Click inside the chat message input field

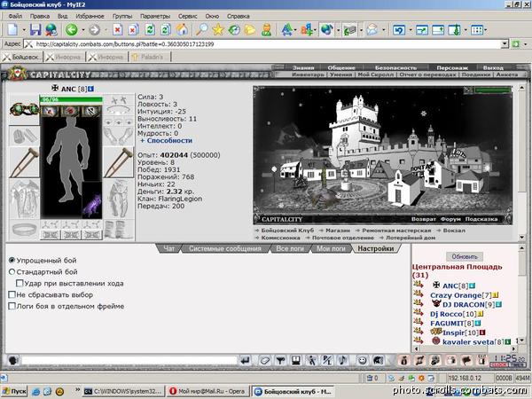coord(129,360)
